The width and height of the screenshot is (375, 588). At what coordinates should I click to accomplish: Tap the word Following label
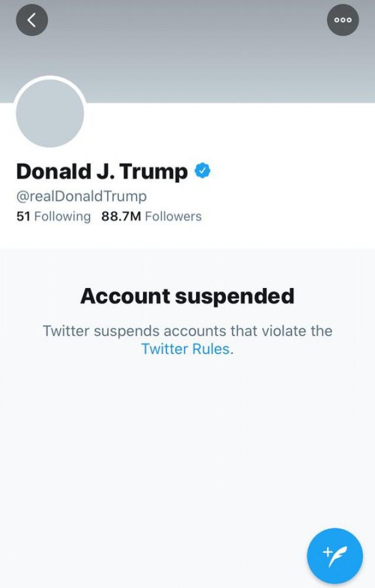pyautogui.click(x=62, y=216)
